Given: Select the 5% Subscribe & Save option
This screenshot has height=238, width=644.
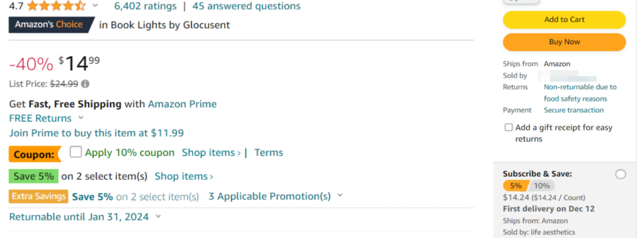Looking at the screenshot, I should 516,186.
